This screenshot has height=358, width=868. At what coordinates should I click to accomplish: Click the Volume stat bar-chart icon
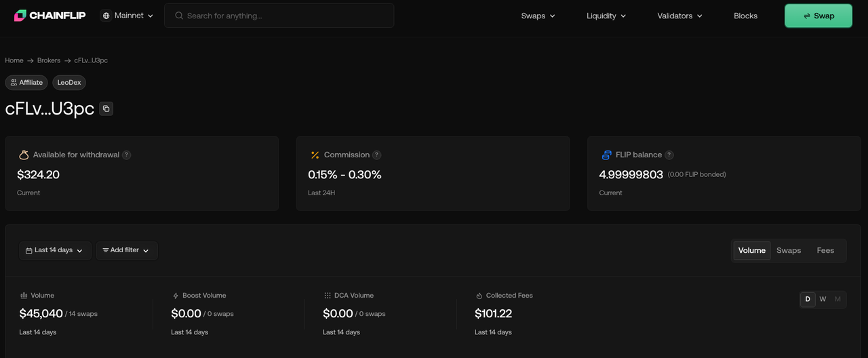(24, 296)
